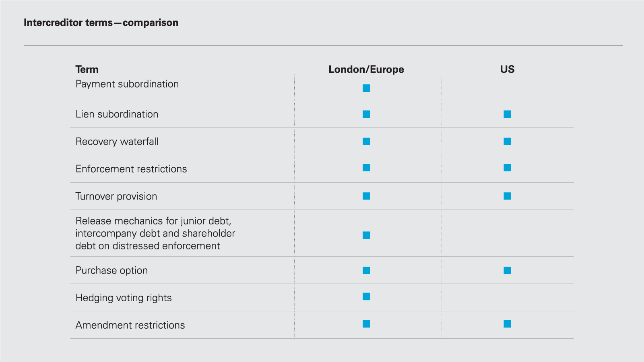Screen dimensions: 644x362
Task: Click the London/Europe square for Release mechanics
Action: 366,235
